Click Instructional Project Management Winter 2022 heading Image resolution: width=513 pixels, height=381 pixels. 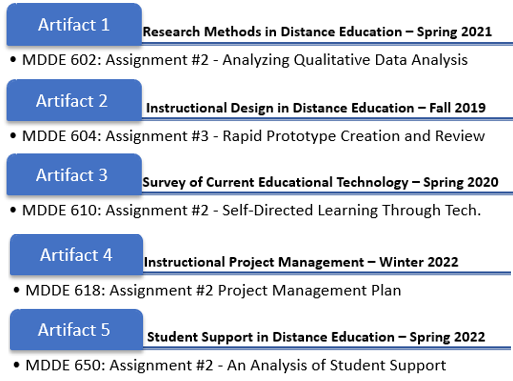pyautogui.click(x=301, y=262)
